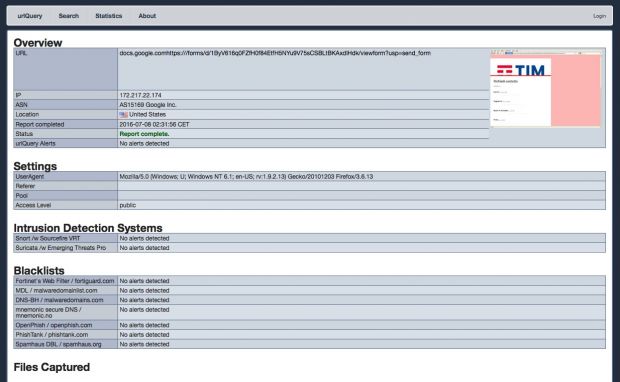Click the AS15169 Google Inc. entry

[148, 105]
